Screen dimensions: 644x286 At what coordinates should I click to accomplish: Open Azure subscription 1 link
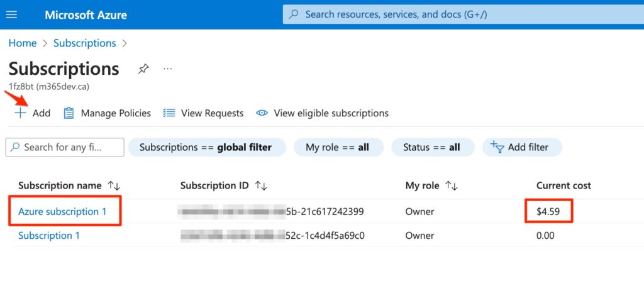(62, 212)
